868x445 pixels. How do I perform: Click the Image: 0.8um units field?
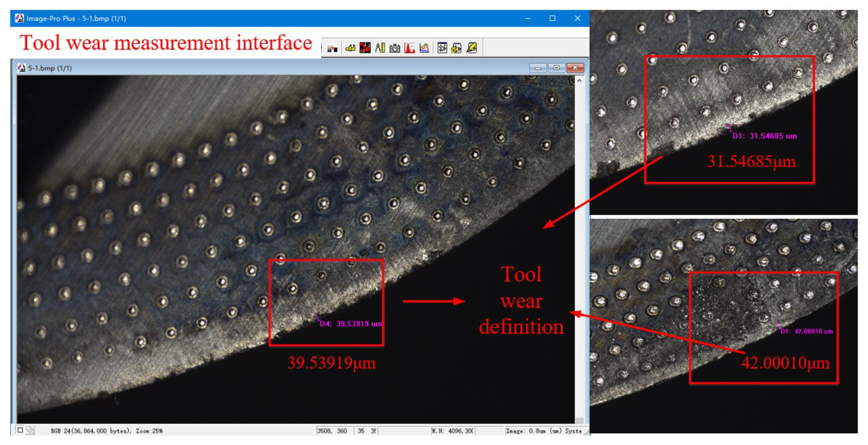[543, 431]
